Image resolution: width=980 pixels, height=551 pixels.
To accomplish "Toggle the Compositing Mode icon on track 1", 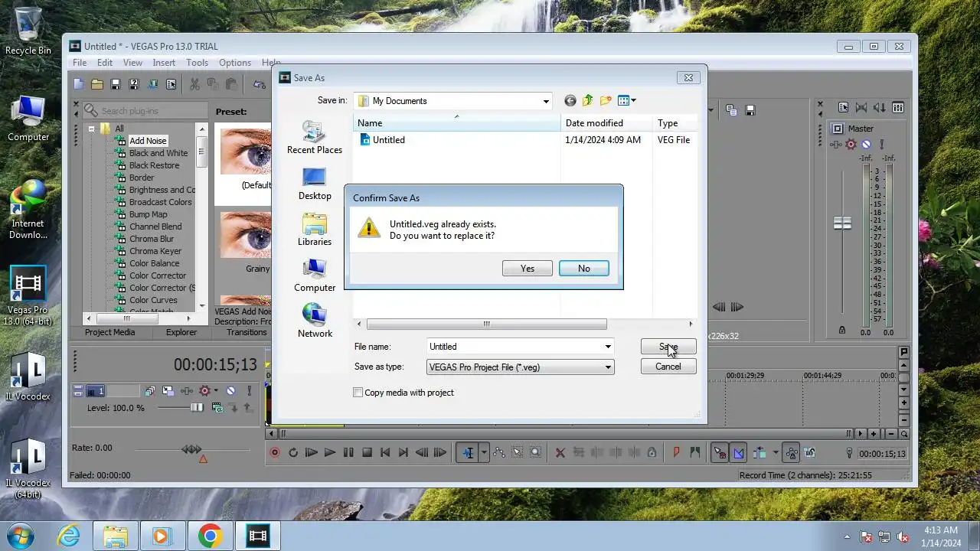I will click(217, 408).
